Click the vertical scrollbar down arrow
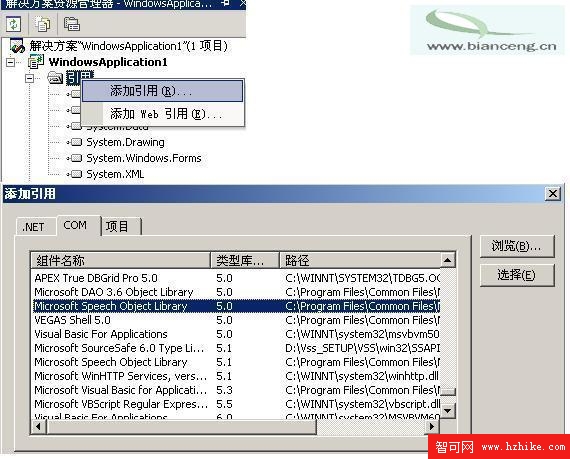The image size is (570, 459). tap(447, 411)
